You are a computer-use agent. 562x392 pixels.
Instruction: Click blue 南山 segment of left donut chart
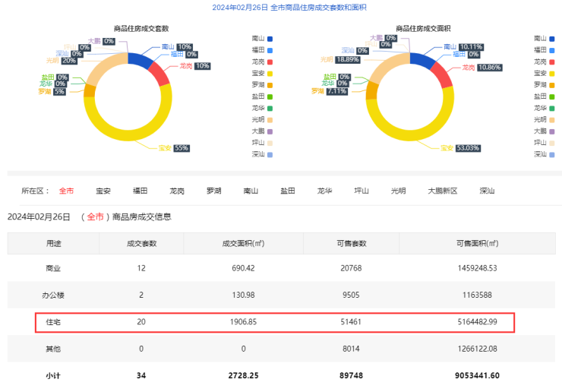click(x=141, y=59)
